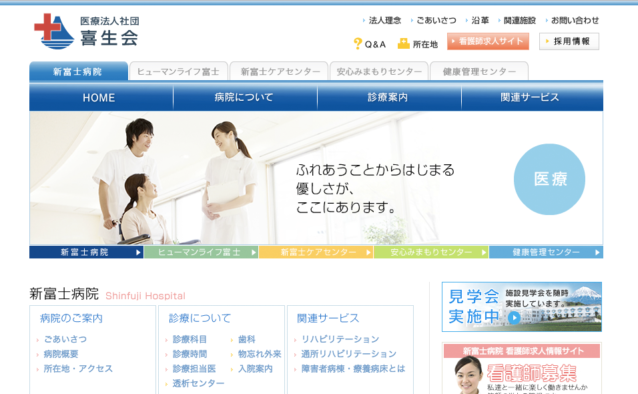Click arrow on 安心みまもりセンター green bar

(x=483, y=252)
